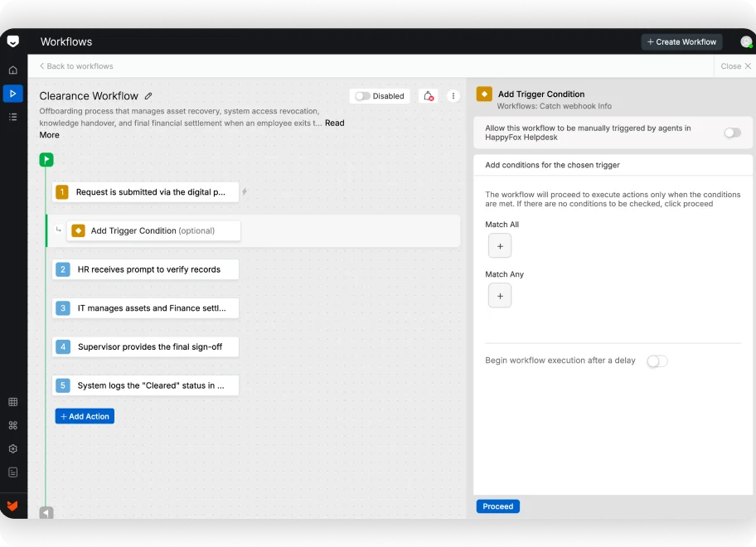The image size is (756, 547).
Task: Open the Home icon in sidebar
Action: click(x=13, y=70)
